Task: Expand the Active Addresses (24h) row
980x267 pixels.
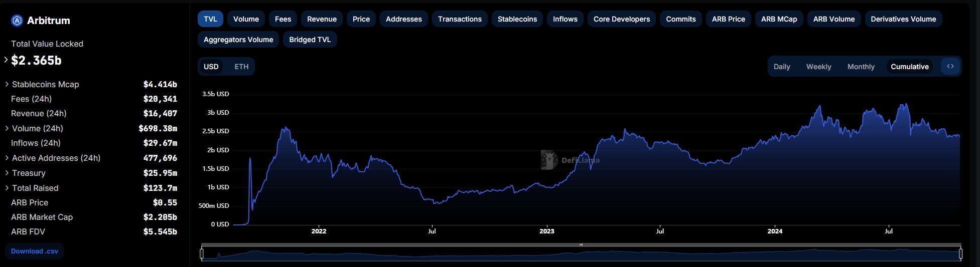Action: (x=7, y=158)
